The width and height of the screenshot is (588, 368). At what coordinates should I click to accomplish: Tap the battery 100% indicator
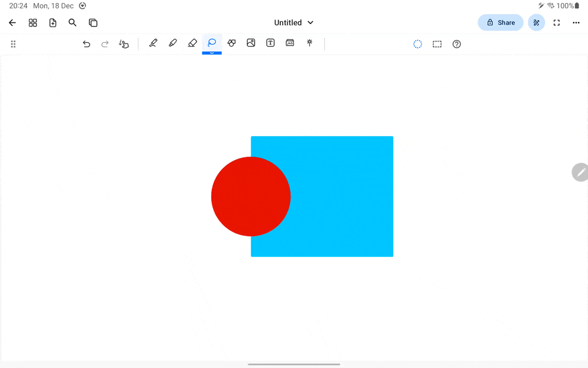click(568, 6)
